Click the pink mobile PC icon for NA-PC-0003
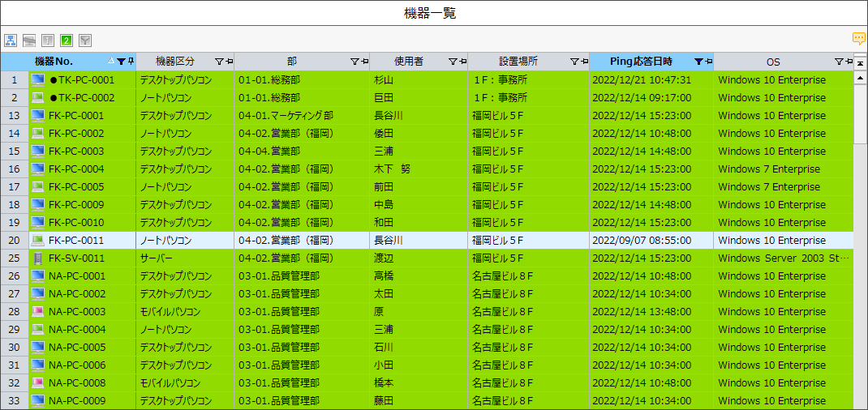 pyautogui.click(x=37, y=312)
